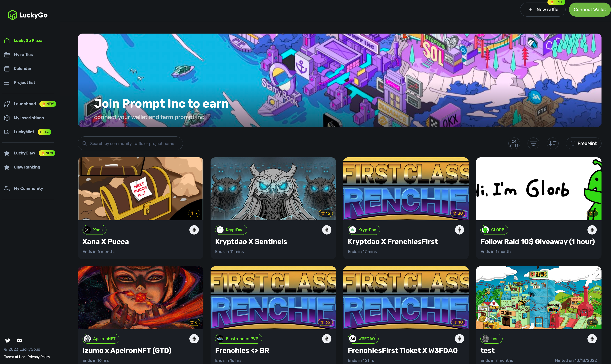Image resolution: width=611 pixels, height=364 pixels.
Task: Open the Hi I'm Glorb thumbnail
Action: tap(539, 189)
